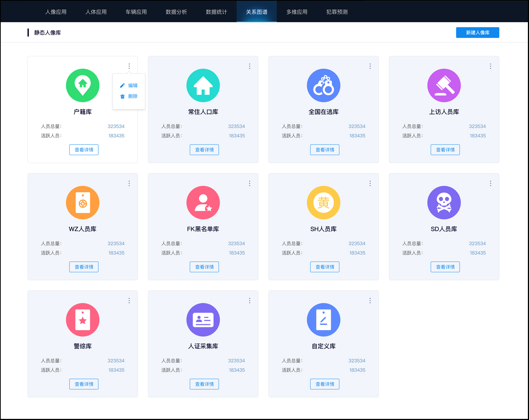
Task: Open the three-dot menu on 上访人员库 card
Action: coord(490,66)
